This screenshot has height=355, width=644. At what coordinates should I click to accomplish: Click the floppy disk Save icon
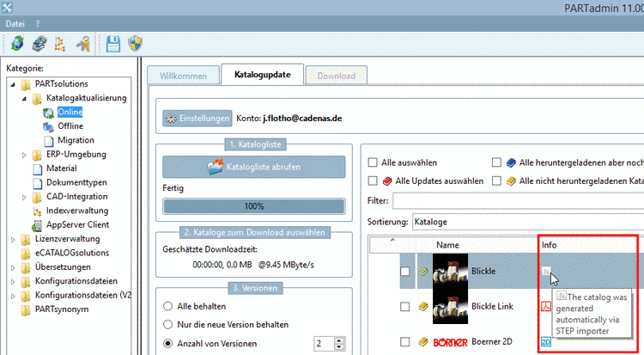point(113,44)
